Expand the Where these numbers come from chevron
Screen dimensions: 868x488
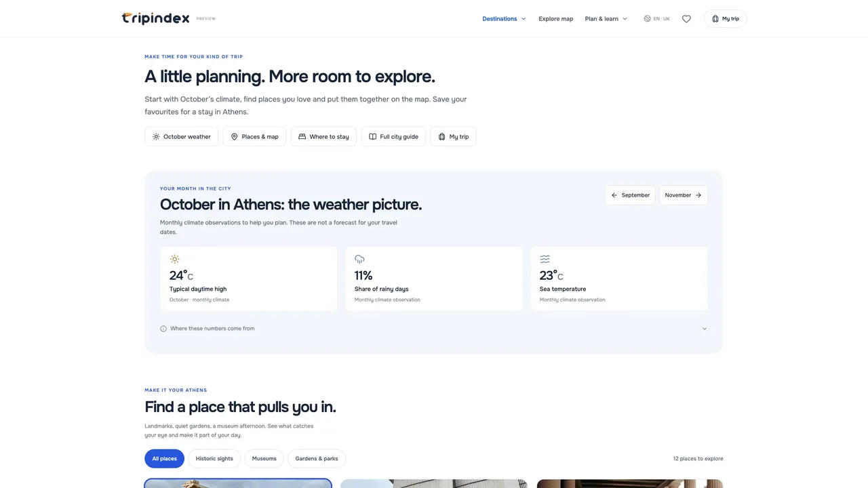704,329
